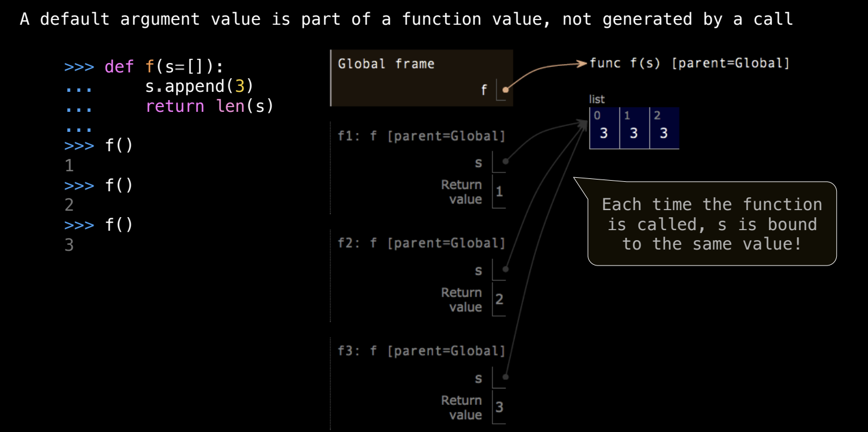Click the output value 3 in the console
This screenshot has height=432, width=868.
click(69, 245)
